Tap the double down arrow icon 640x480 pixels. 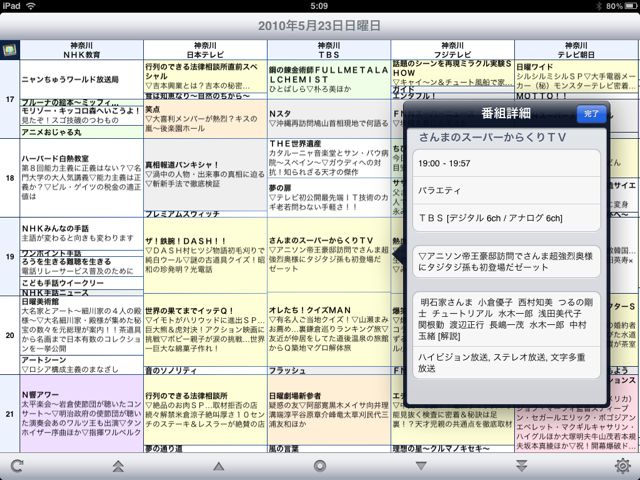[x=522, y=466]
